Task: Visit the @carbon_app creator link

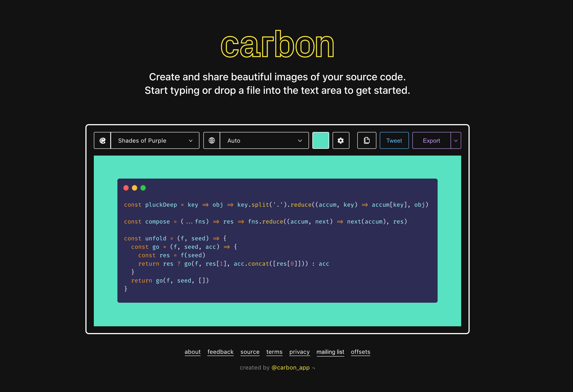Action: tap(291, 368)
